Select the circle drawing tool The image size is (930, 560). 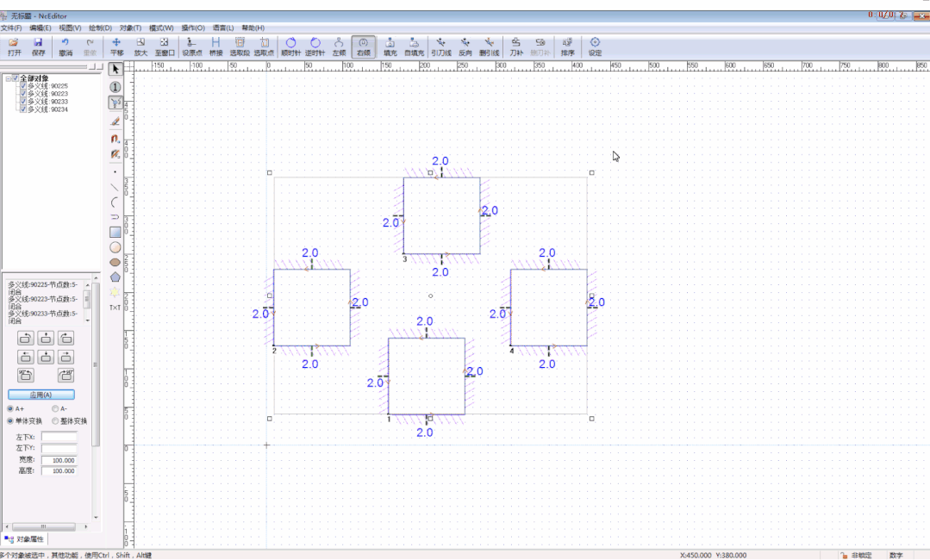pyautogui.click(x=115, y=247)
